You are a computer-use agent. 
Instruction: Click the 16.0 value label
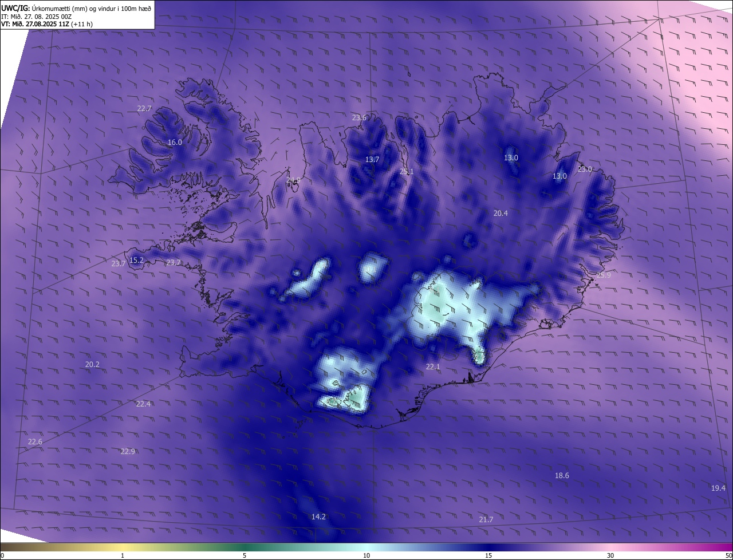point(175,143)
